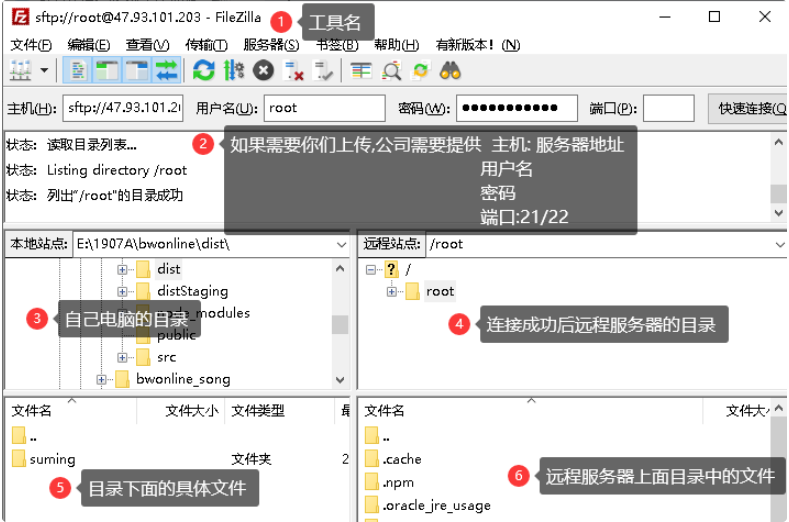Click message log scrollbar up arrow

tap(779, 143)
